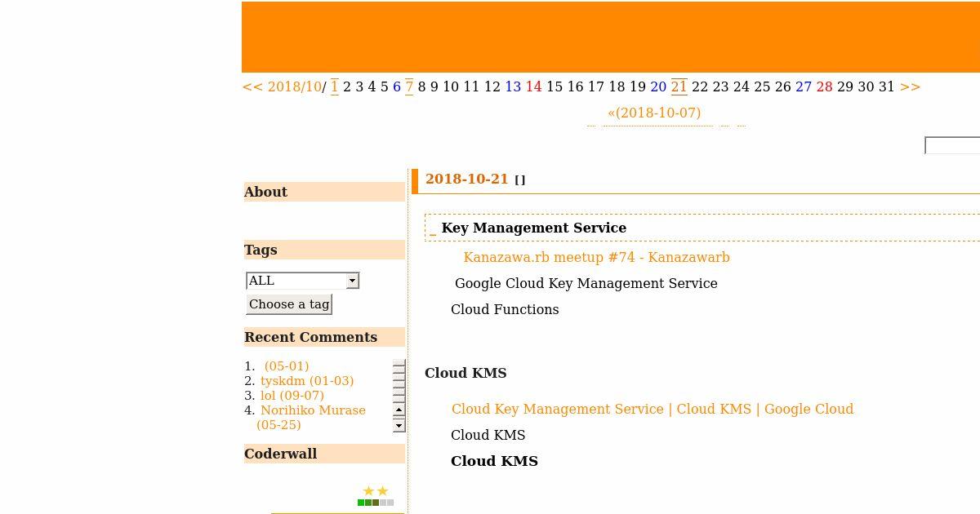Open the 2018/10 month link
The image size is (980, 514).
pyautogui.click(x=294, y=86)
